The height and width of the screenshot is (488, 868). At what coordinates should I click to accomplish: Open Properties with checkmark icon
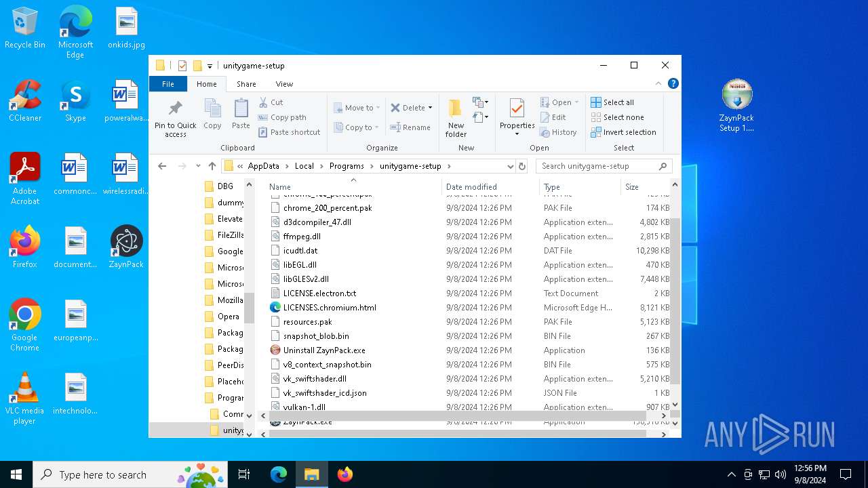point(517,113)
